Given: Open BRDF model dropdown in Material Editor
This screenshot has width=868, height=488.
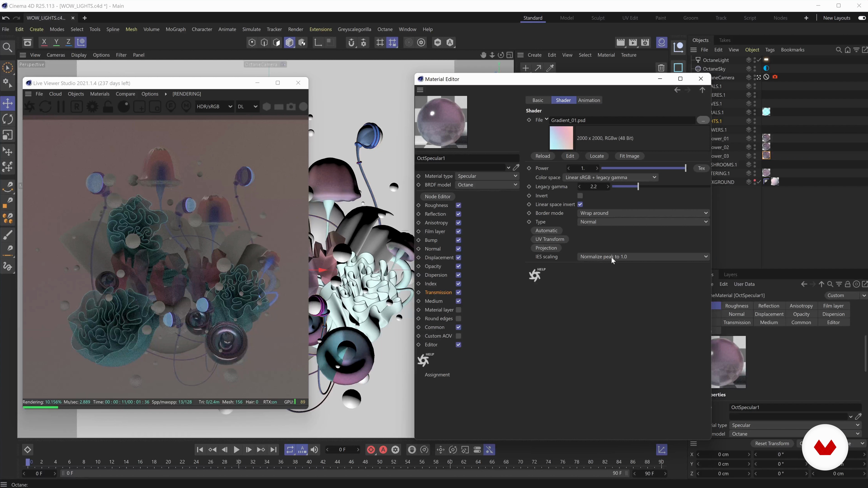Looking at the screenshot, I should click(487, 185).
